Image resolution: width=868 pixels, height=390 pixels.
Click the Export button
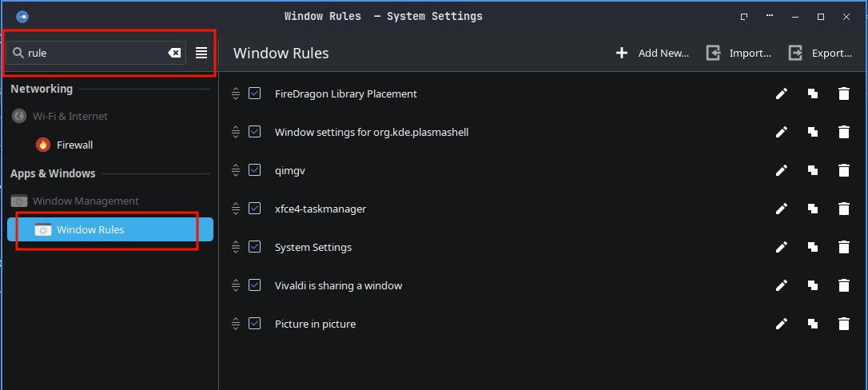pos(821,53)
